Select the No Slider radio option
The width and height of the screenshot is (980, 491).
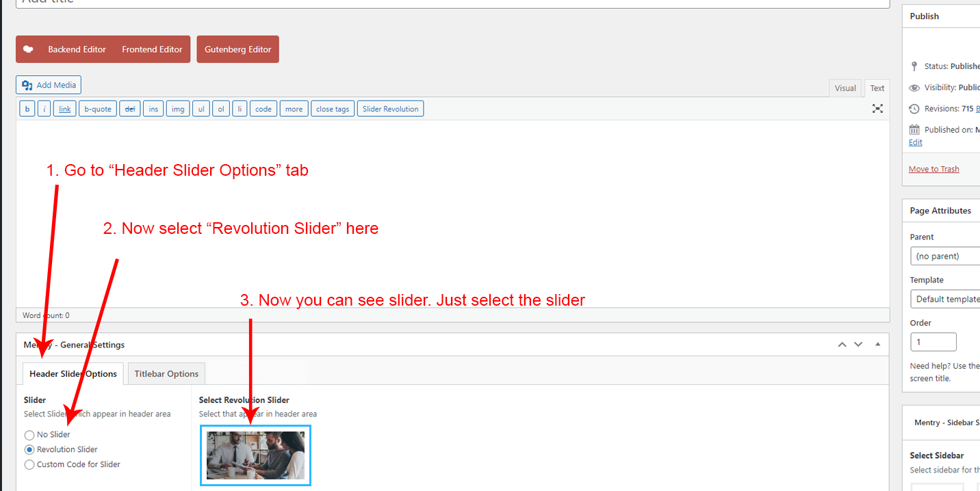point(29,435)
